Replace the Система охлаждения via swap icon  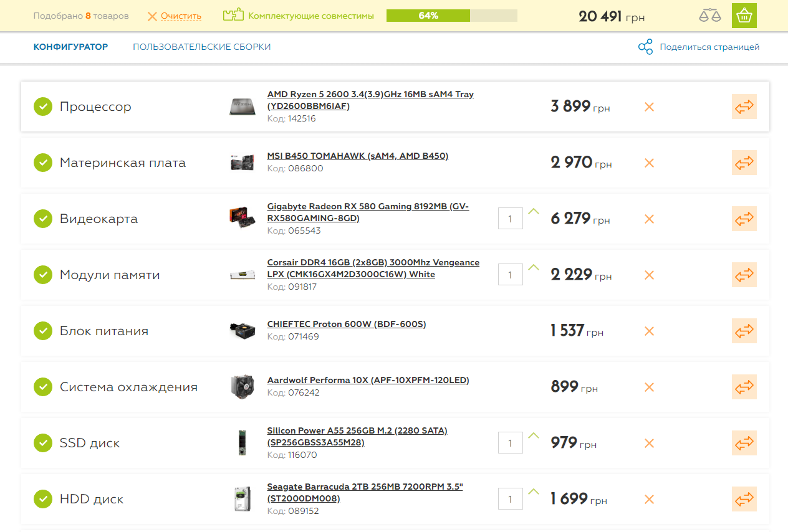tap(744, 387)
